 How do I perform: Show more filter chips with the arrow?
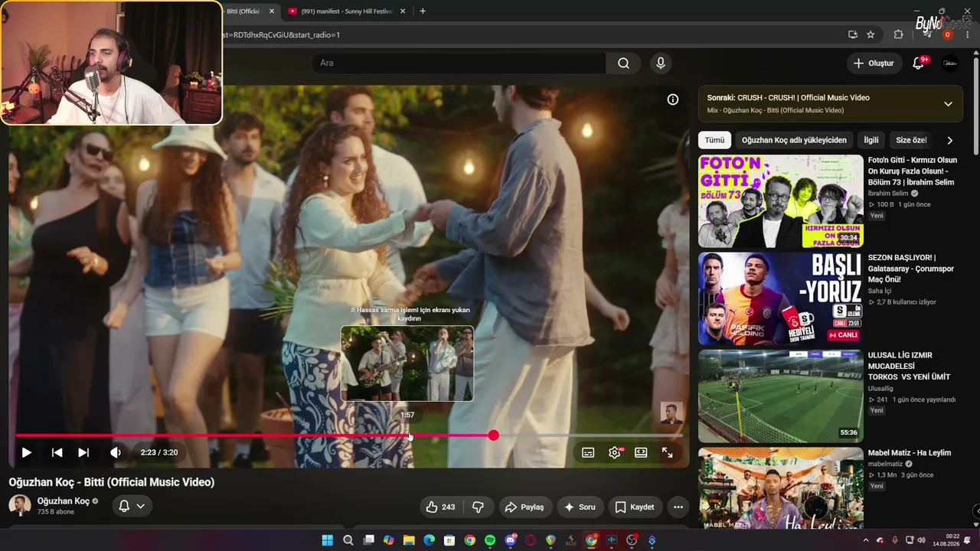point(949,140)
